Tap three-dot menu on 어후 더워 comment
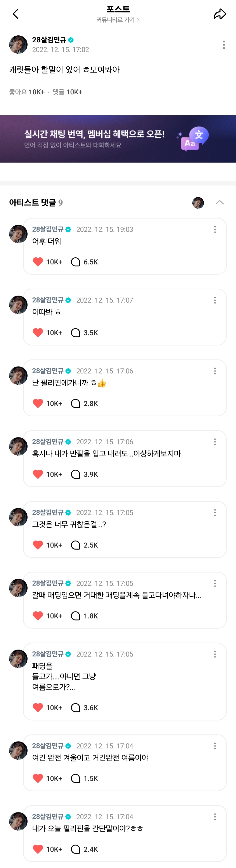This screenshot has width=236, height=868. (x=215, y=229)
